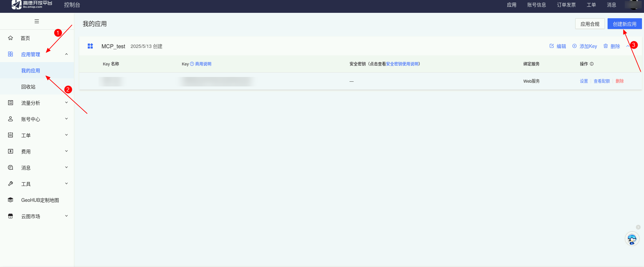Click the shop icon beside 云图市场
Image resolution: width=644 pixels, height=267 pixels.
pyautogui.click(x=10, y=216)
